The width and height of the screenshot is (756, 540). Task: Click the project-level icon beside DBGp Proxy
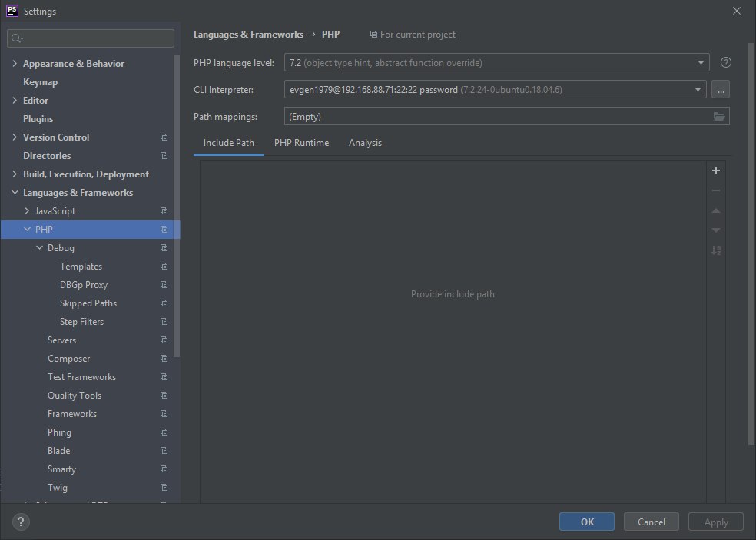pos(164,285)
